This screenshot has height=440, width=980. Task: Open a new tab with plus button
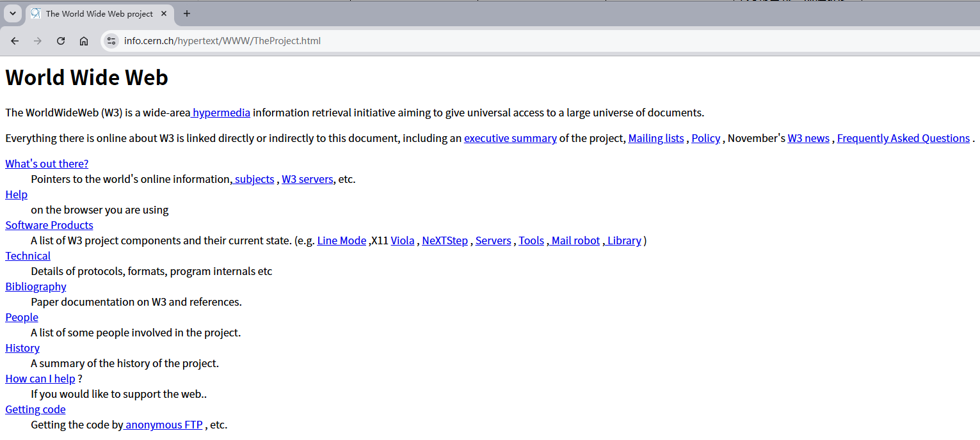point(187,13)
